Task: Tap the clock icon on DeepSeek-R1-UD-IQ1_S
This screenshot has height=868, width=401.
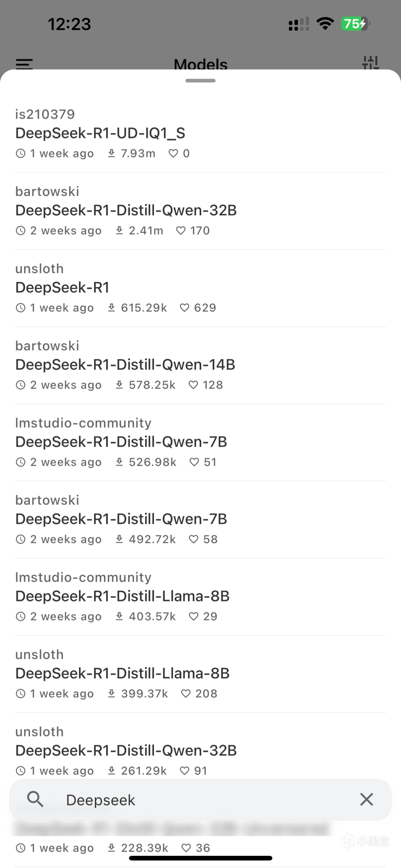Action: click(21, 153)
